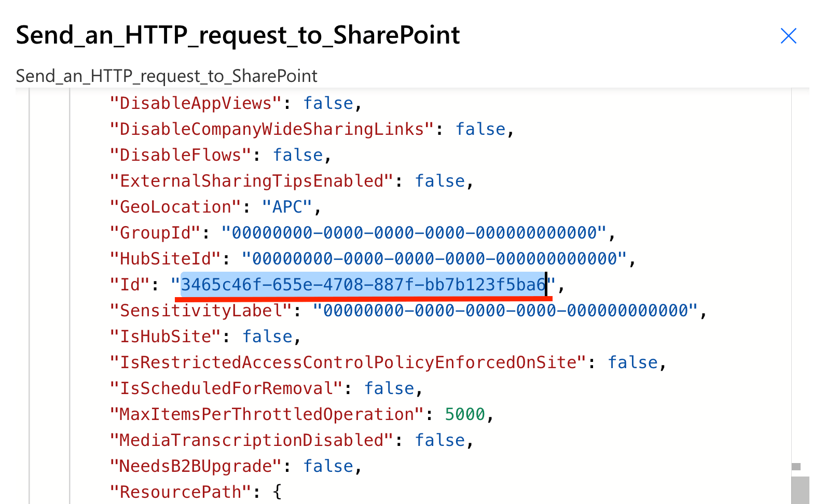Click the false value of IsHubSite
Screen dimensions: 826x504
point(267,337)
